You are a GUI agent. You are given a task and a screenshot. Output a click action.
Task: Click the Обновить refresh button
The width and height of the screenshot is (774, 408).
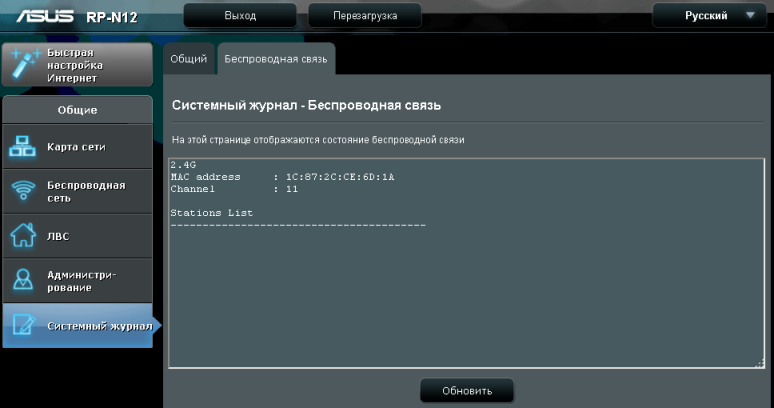pos(467,391)
